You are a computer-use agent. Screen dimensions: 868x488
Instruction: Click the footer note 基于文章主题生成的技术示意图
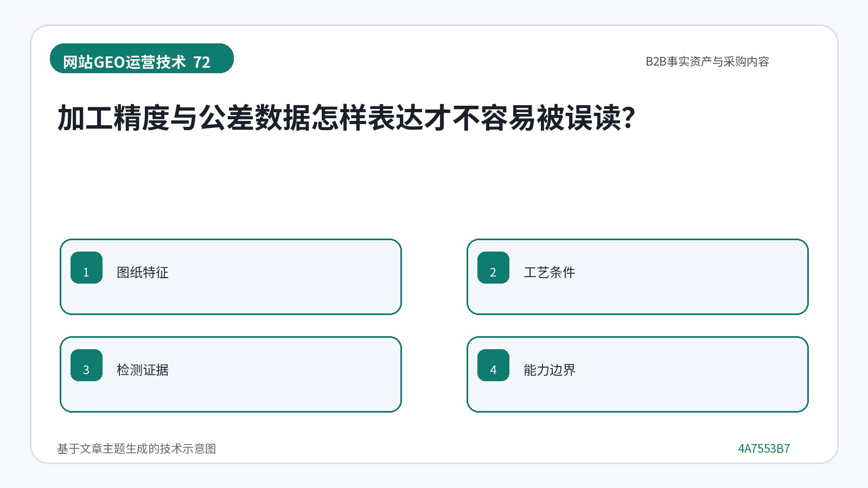(x=137, y=448)
